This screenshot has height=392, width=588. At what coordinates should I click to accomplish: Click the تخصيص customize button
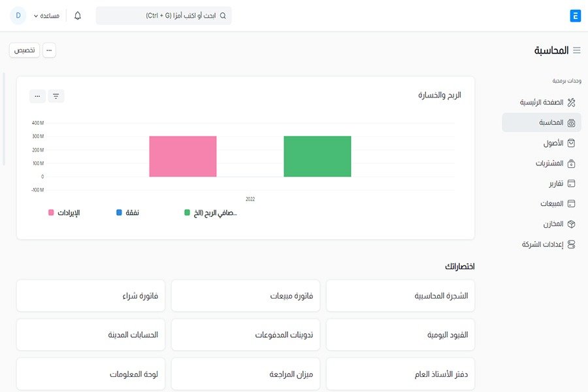click(x=24, y=50)
